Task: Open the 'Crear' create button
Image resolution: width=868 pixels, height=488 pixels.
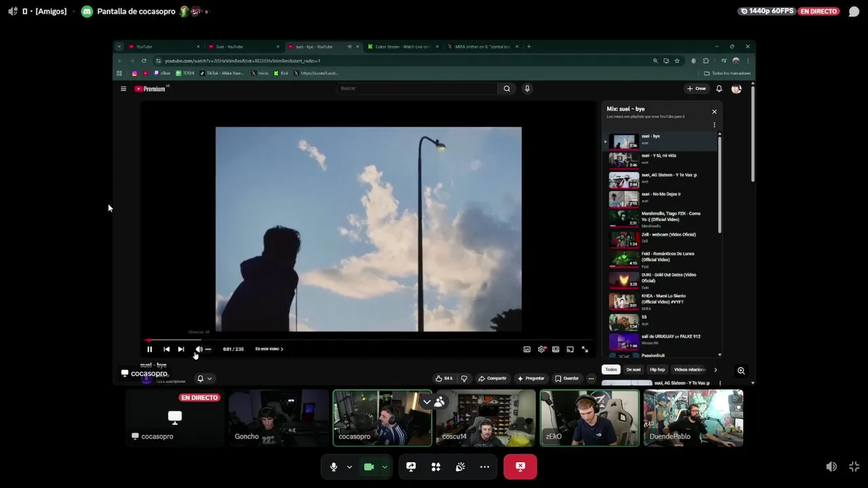Action: (x=696, y=89)
